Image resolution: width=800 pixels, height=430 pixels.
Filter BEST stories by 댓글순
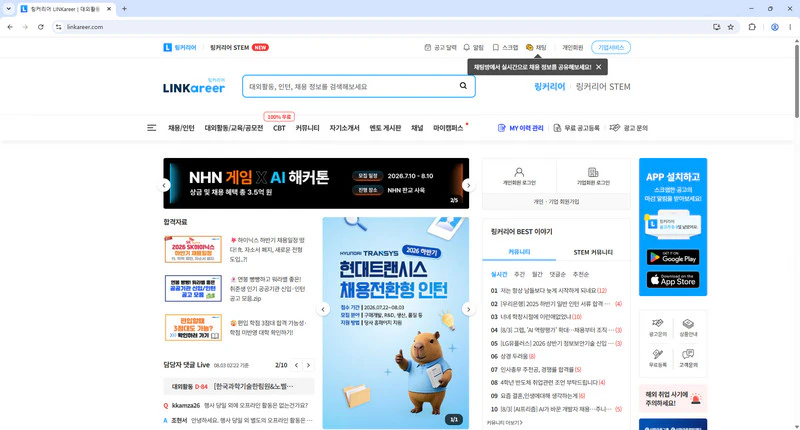(x=558, y=274)
